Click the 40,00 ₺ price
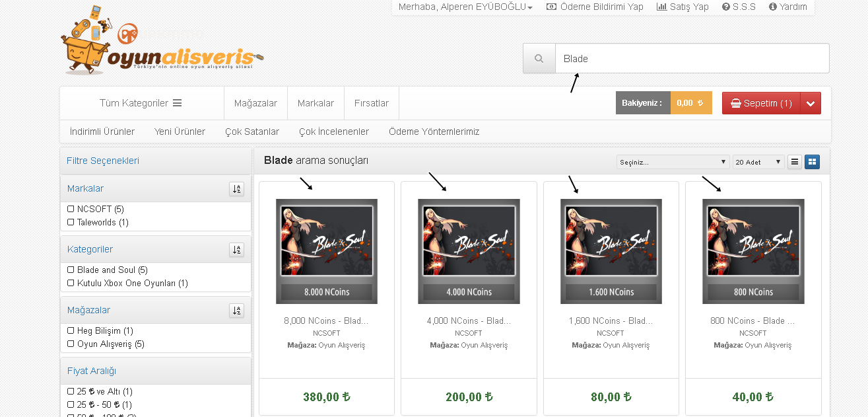 pos(753,397)
